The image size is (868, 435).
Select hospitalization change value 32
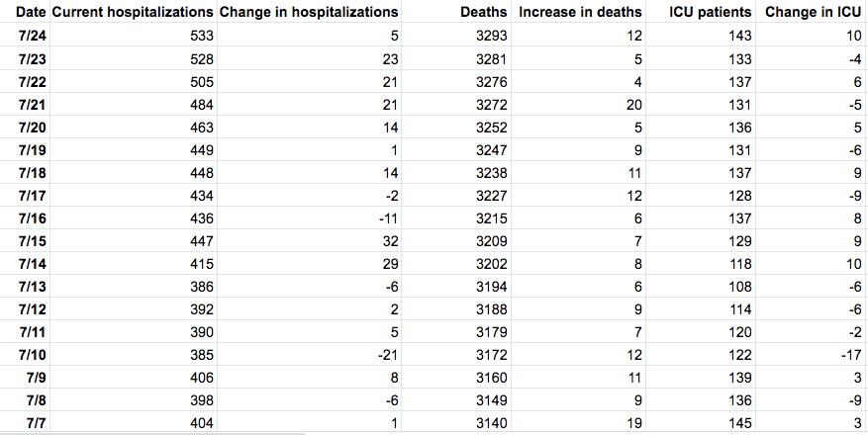click(389, 241)
